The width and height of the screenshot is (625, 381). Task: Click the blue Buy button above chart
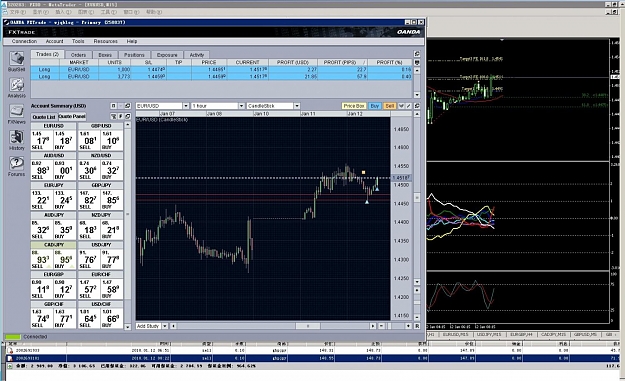tap(375, 106)
